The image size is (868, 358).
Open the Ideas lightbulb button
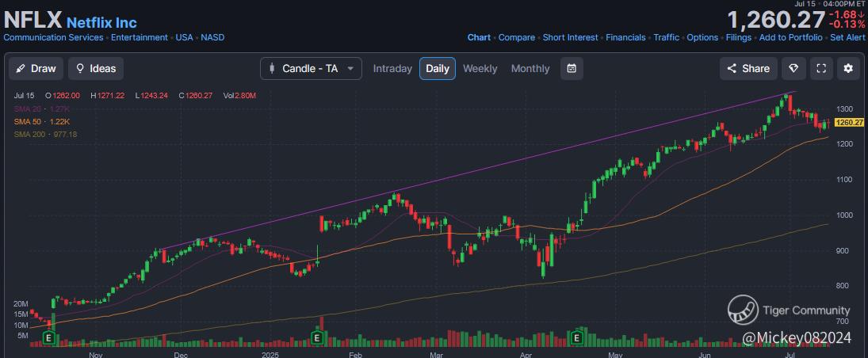[96, 69]
